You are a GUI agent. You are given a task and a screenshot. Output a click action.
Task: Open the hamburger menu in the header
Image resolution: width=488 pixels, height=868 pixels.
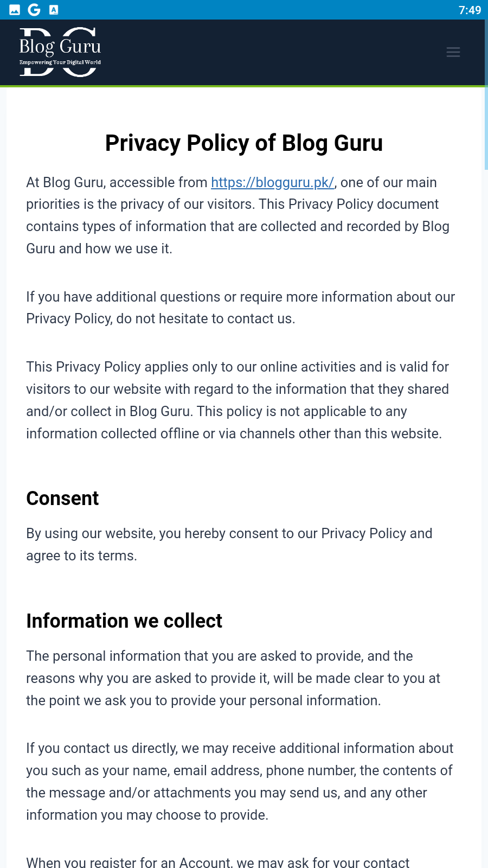click(x=453, y=52)
